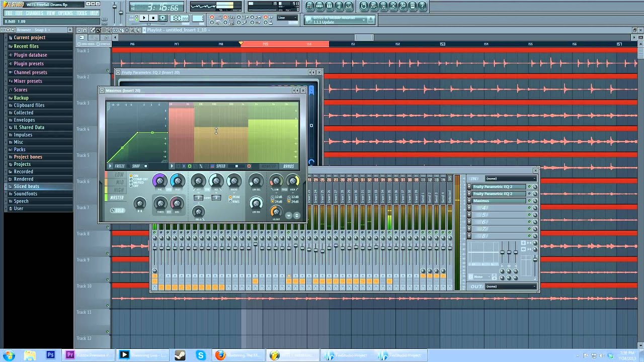Open Steam from the taskbar
644x362 pixels.
tap(180, 355)
